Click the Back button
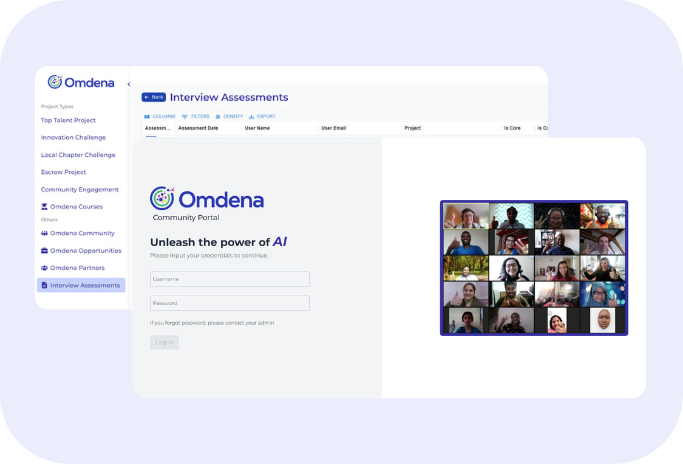This screenshot has width=683, height=464. click(x=154, y=97)
